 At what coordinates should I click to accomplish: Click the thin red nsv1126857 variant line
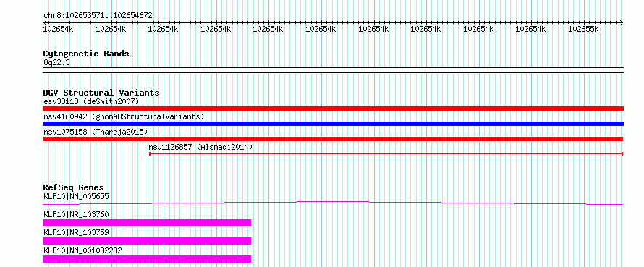[386, 154]
